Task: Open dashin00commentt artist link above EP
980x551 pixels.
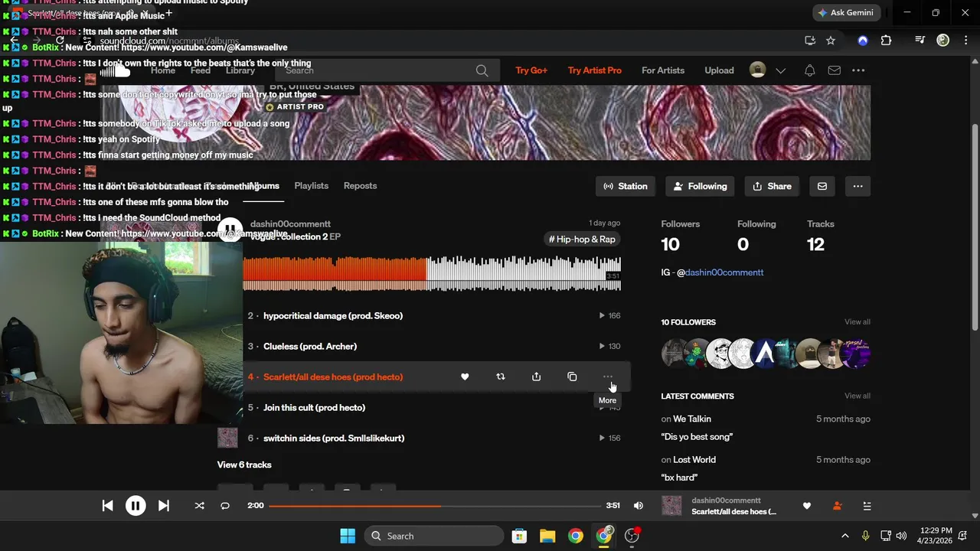Action: [x=290, y=224]
